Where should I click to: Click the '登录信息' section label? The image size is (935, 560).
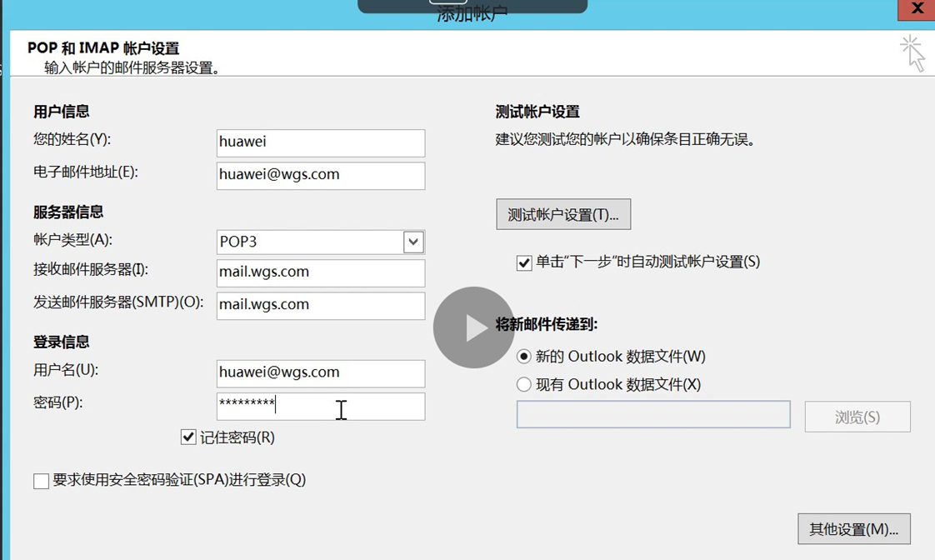coord(62,342)
